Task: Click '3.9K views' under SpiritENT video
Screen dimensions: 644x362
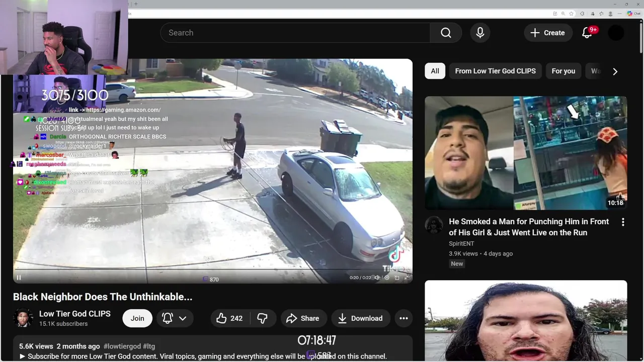Action: [x=463, y=253]
